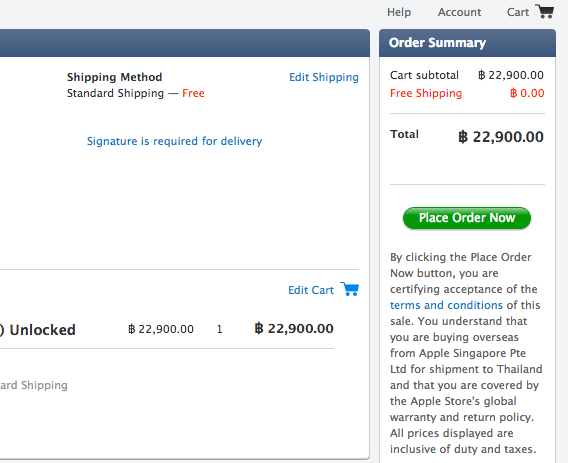Click Signature is required for delivery link
Viewport: 568px width, 463px height.
[175, 141]
